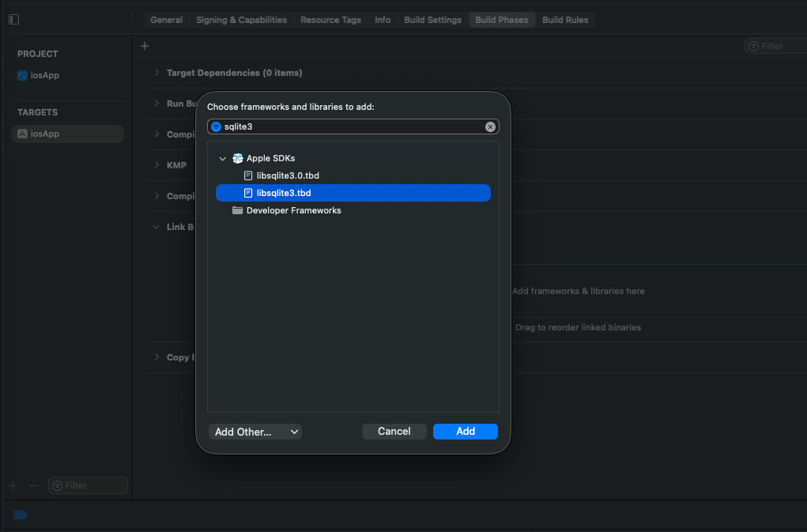
Task: Click the Apple SDKs icon
Action: pos(237,158)
